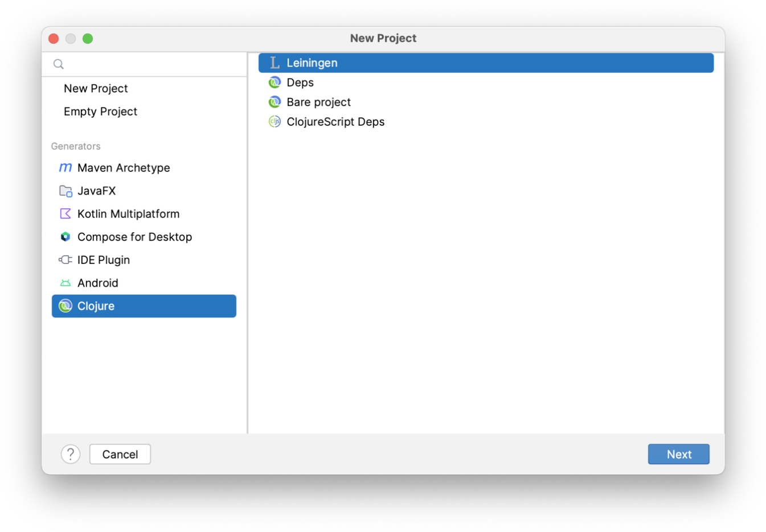Click the Clojure generator icon
The image size is (766, 532).
pyautogui.click(x=65, y=306)
